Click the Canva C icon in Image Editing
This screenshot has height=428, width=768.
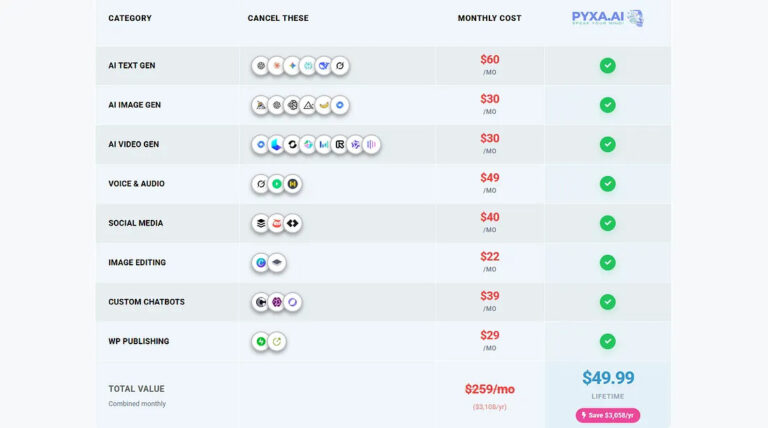pos(261,262)
